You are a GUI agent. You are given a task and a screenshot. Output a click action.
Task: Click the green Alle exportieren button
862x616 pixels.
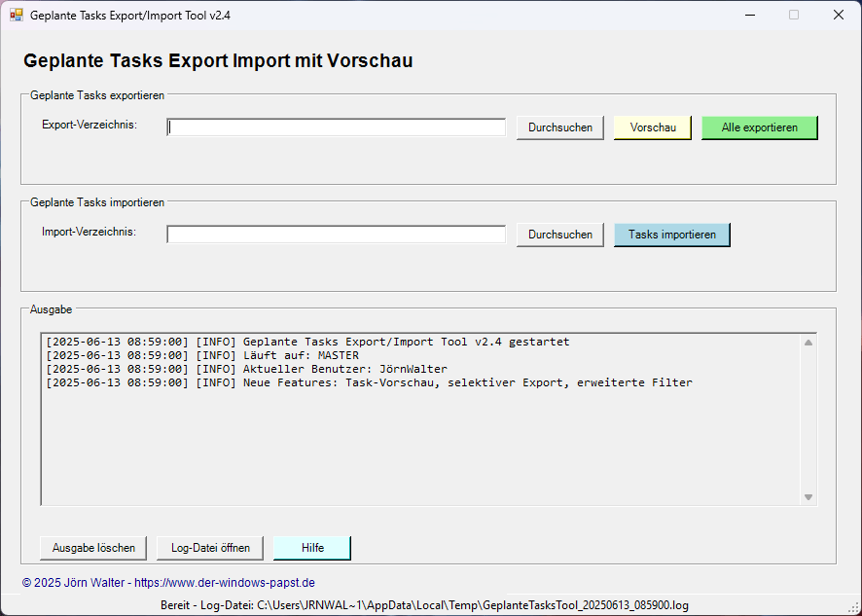point(759,127)
